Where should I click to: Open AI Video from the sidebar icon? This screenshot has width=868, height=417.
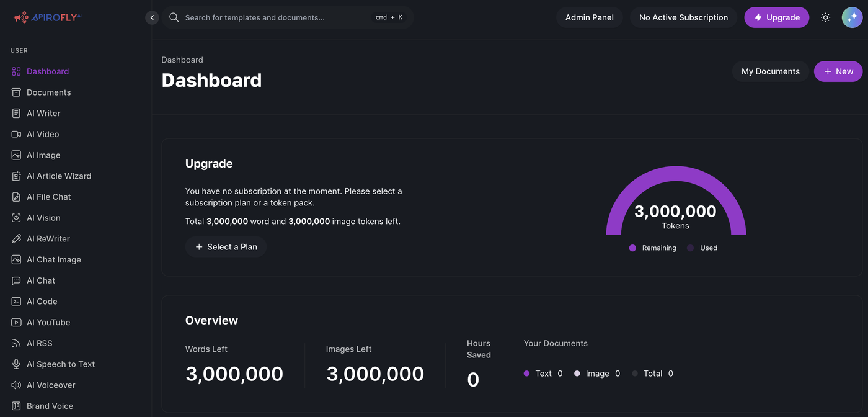[16, 134]
